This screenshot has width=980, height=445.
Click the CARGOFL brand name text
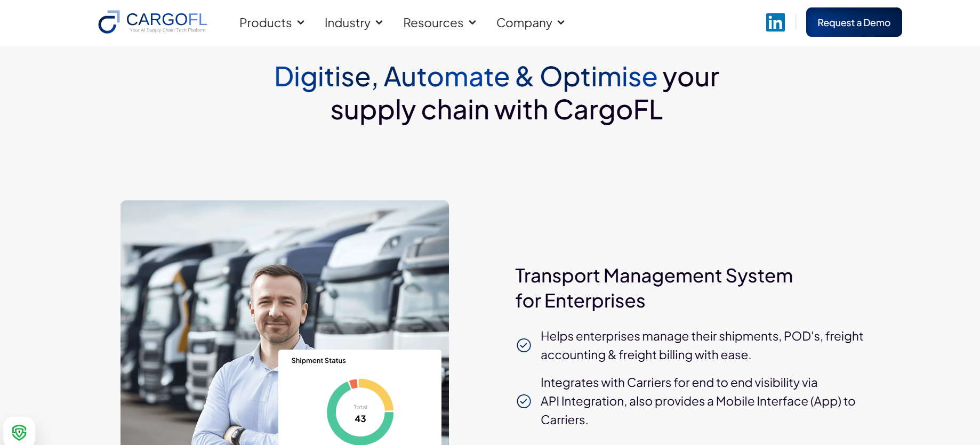click(166, 20)
